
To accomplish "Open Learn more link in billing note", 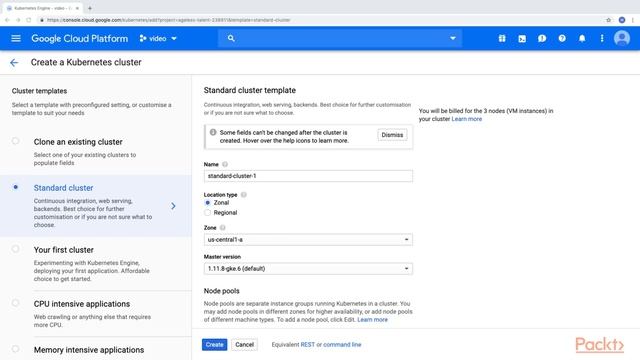I will (x=467, y=119).
